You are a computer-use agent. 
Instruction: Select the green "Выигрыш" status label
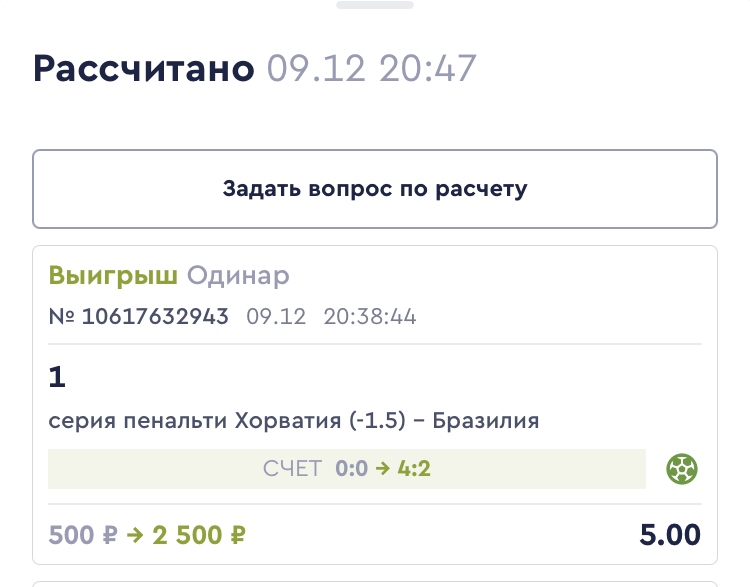(x=113, y=276)
